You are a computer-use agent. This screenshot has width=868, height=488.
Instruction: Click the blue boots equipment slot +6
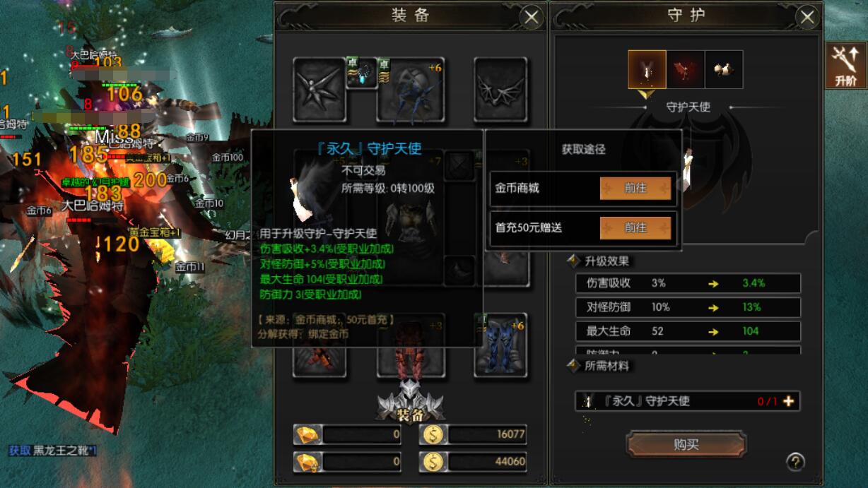(x=501, y=345)
